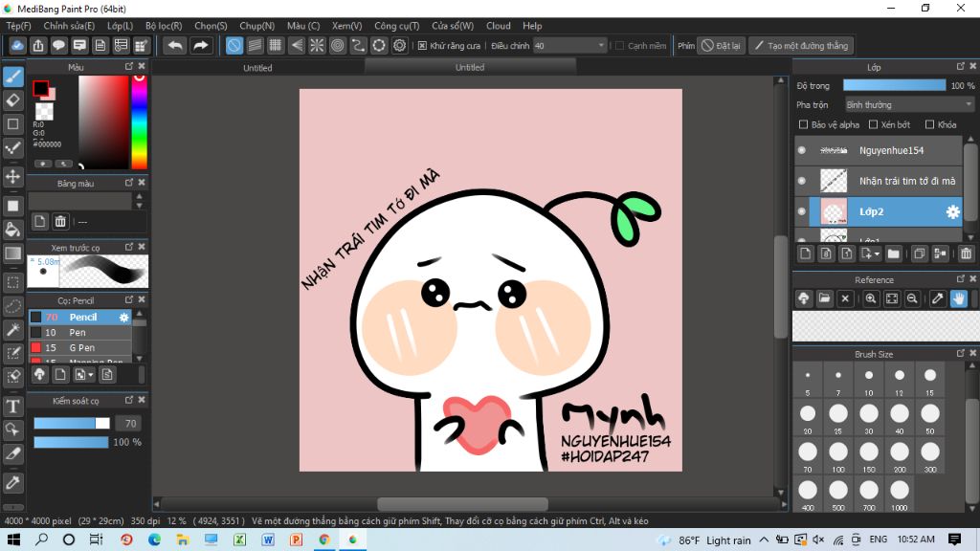Image resolution: width=980 pixels, height=551 pixels.
Task: Duplicate the selected layer
Action: (x=920, y=253)
